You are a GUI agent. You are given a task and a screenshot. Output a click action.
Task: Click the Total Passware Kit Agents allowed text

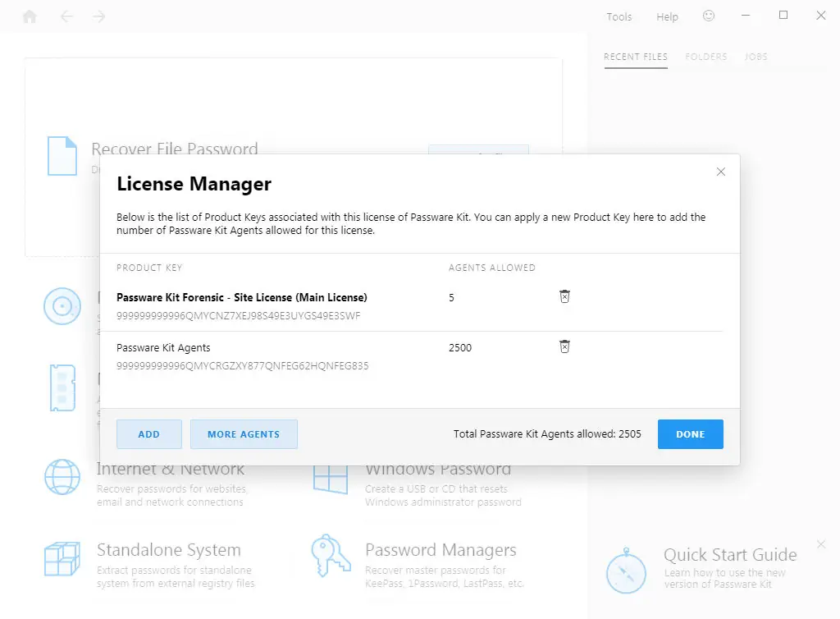(x=547, y=434)
